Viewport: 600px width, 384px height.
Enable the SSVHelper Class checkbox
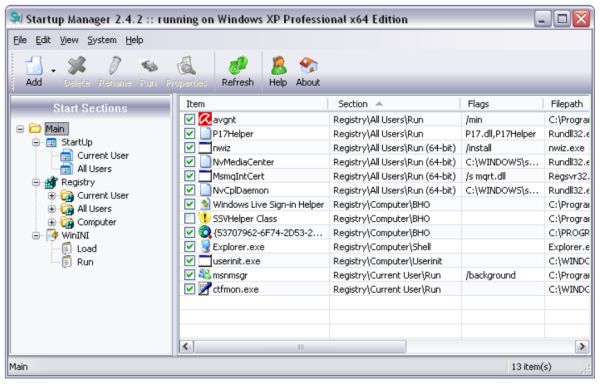pyautogui.click(x=189, y=218)
